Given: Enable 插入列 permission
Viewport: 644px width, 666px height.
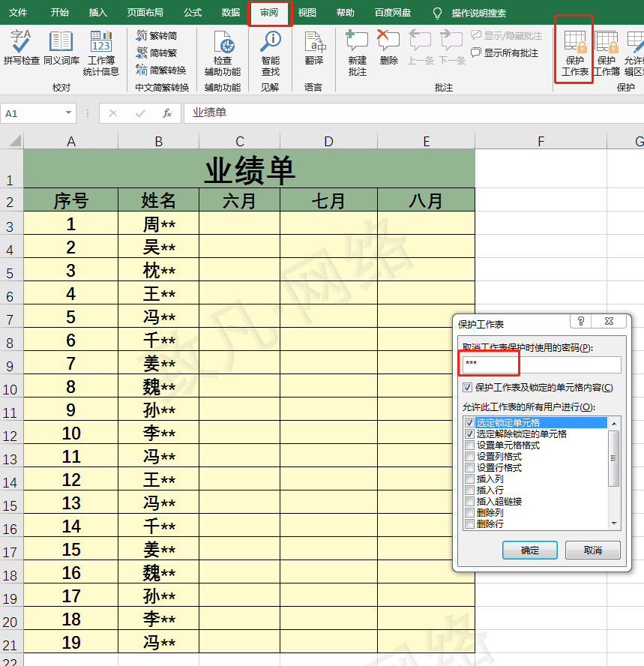Looking at the screenshot, I should click(469, 479).
